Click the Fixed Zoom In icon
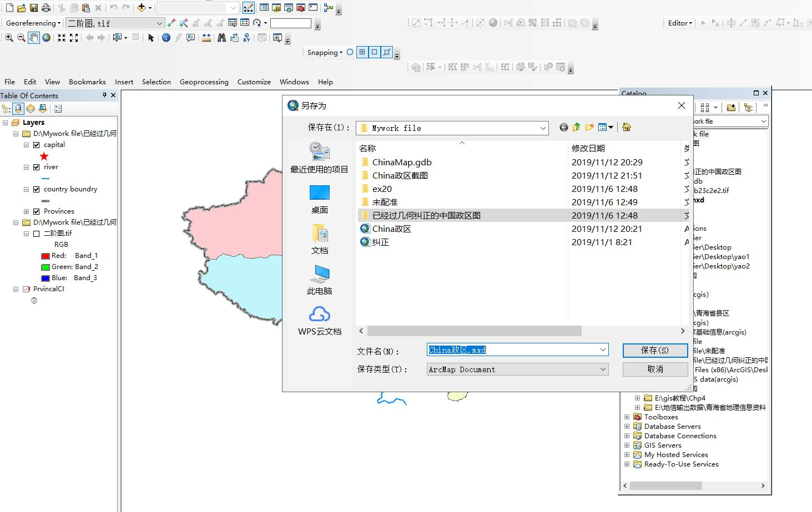 pos(62,38)
